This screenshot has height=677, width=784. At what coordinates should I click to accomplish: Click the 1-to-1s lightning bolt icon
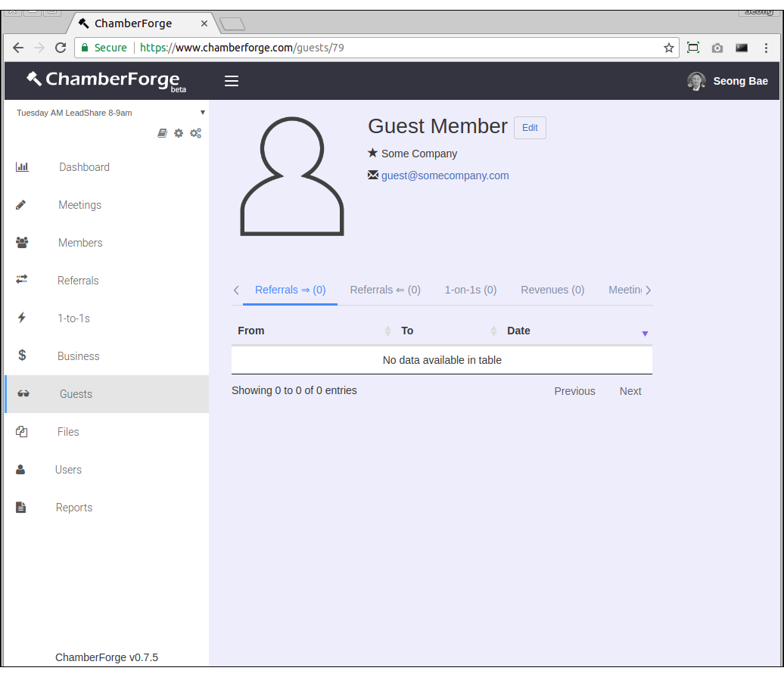click(x=21, y=318)
